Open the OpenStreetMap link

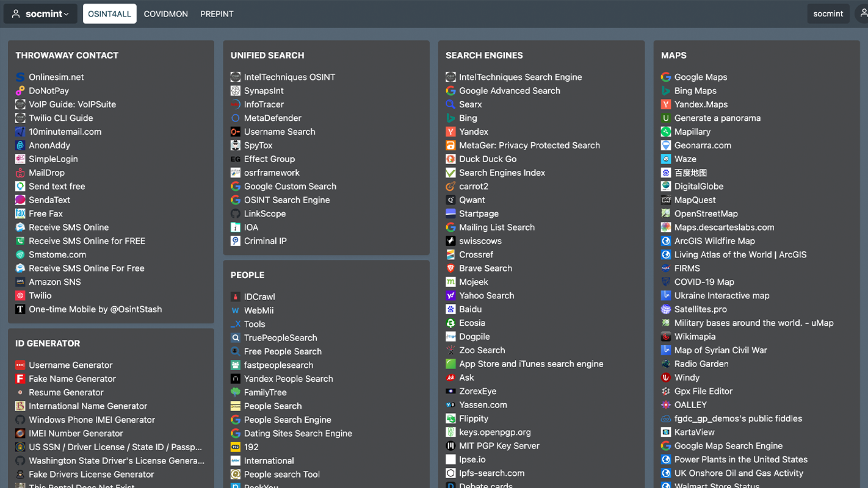[x=706, y=213]
